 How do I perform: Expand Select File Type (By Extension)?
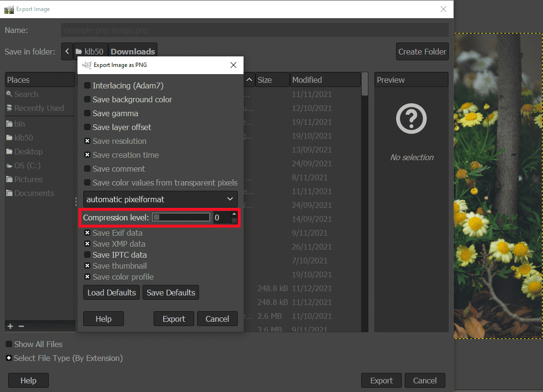(x=10, y=357)
